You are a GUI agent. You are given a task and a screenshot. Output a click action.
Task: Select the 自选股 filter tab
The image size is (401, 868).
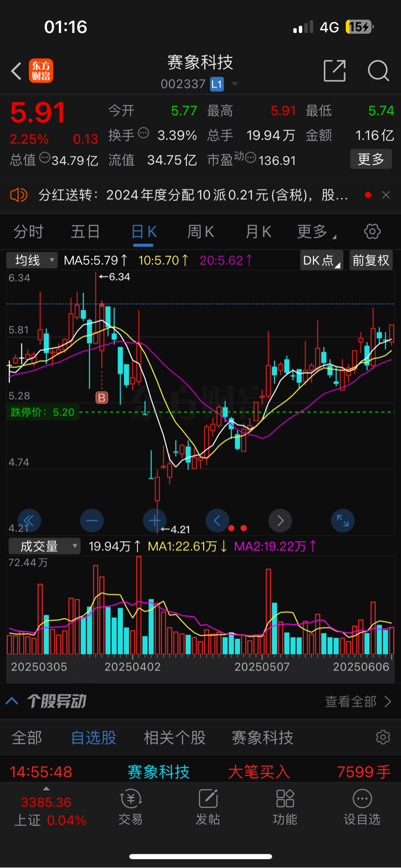[x=94, y=738]
